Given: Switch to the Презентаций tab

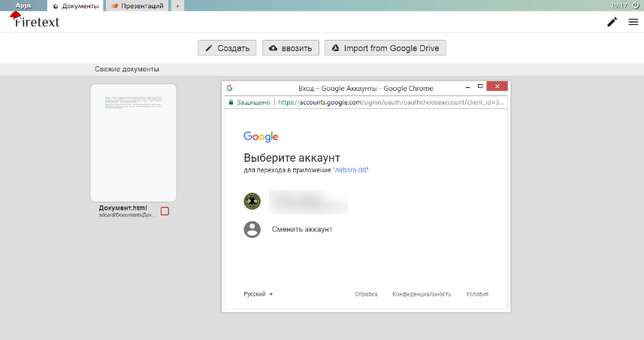Looking at the screenshot, I should click(138, 6).
